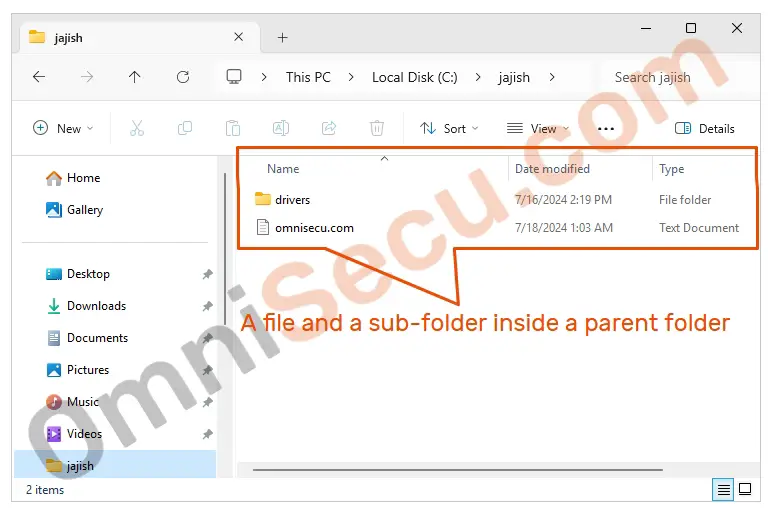Go up one folder level
This screenshot has width=768, height=512.
point(135,77)
